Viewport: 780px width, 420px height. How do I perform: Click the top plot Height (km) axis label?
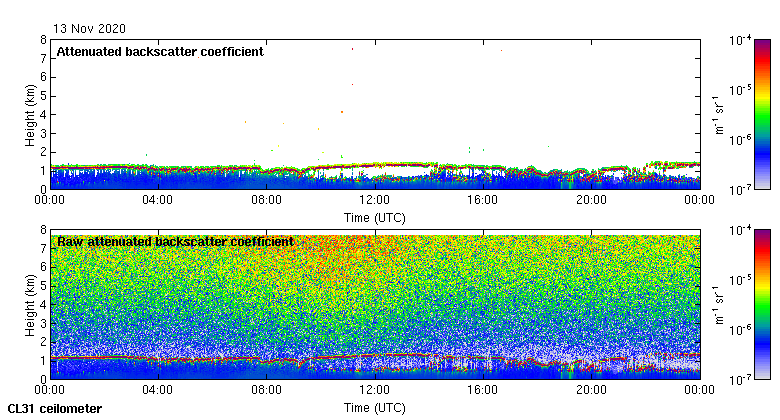[x=30, y=115]
